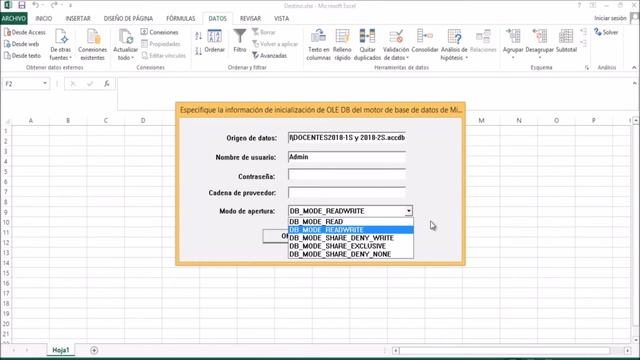
Task: Click vertical scrollbar up arrow
Action: tap(636, 121)
